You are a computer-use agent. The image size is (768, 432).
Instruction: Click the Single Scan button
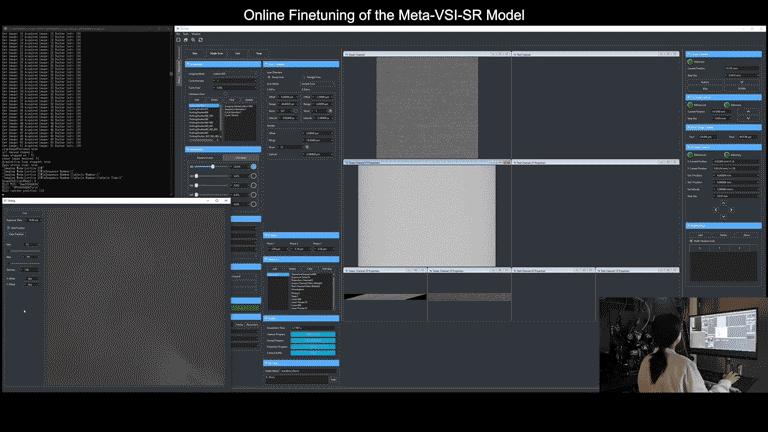tap(216, 52)
